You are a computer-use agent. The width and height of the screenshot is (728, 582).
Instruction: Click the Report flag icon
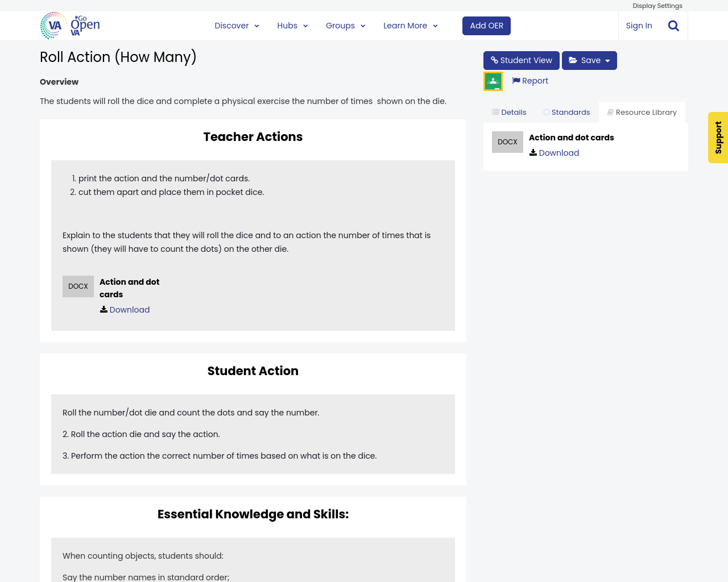click(x=516, y=81)
